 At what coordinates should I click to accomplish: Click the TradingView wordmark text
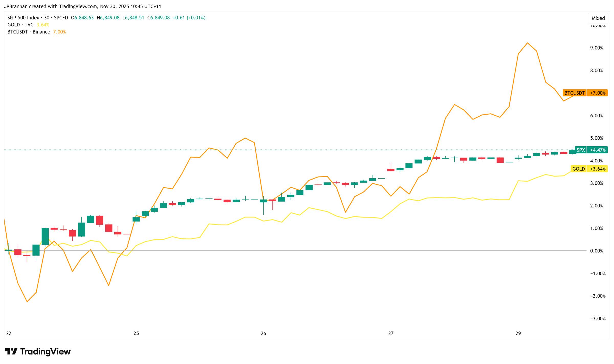coord(45,351)
